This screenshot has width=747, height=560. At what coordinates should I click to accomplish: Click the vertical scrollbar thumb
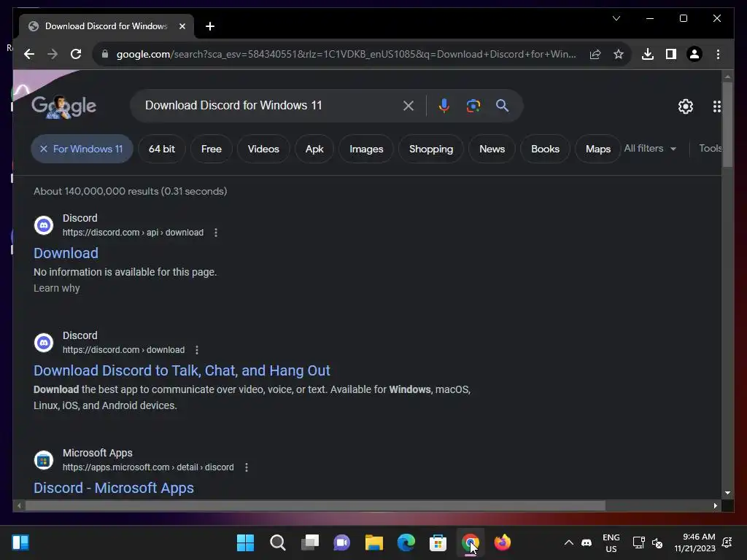727,125
